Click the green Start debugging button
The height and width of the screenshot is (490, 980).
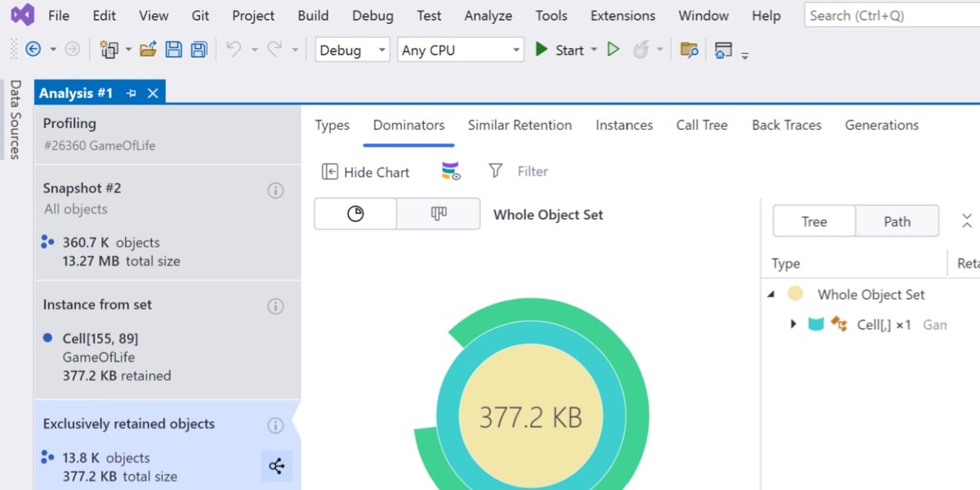(x=560, y=50)
